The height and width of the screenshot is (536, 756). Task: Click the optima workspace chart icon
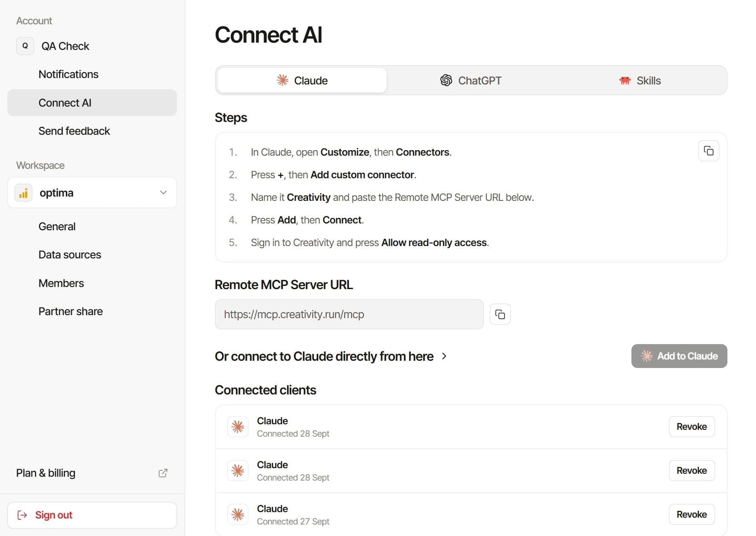click(x=23, y=193)
